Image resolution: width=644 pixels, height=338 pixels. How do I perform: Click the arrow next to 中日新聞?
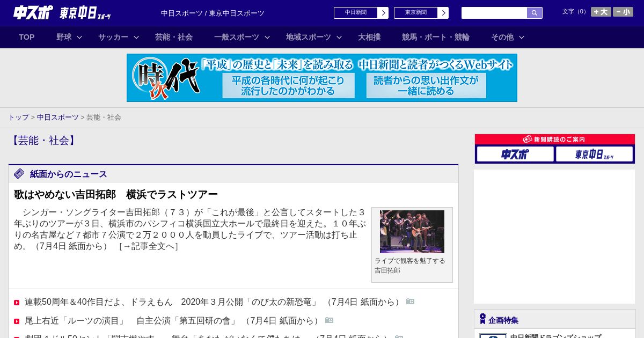383,13
